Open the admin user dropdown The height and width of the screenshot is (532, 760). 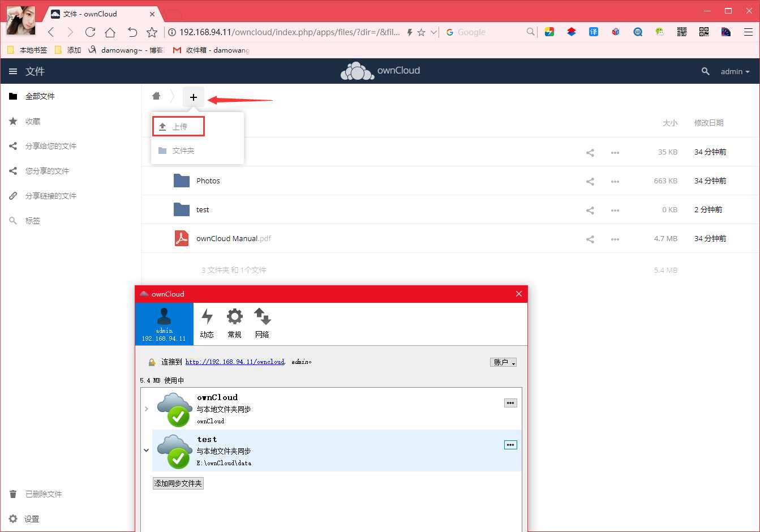[x=735, y=71]
